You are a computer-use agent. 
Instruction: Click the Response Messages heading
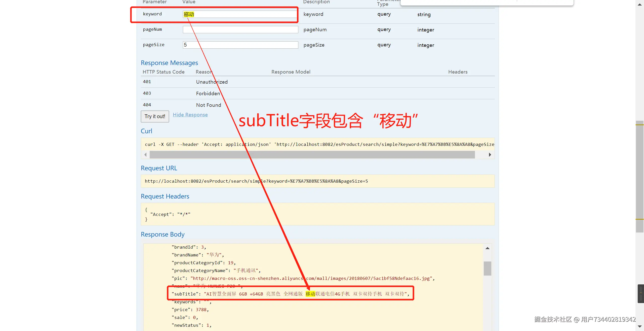click(x=169, y=63)
